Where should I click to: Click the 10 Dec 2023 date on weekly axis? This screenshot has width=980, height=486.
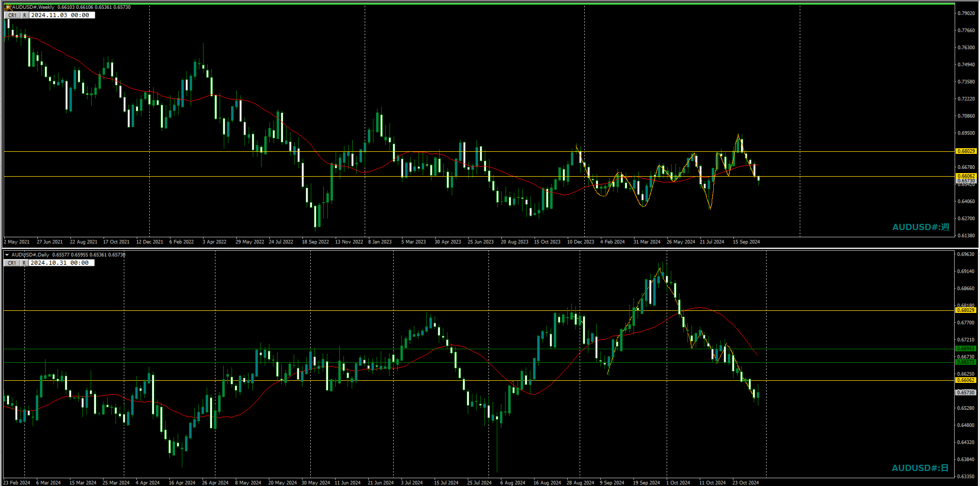(x=581, y=242)
